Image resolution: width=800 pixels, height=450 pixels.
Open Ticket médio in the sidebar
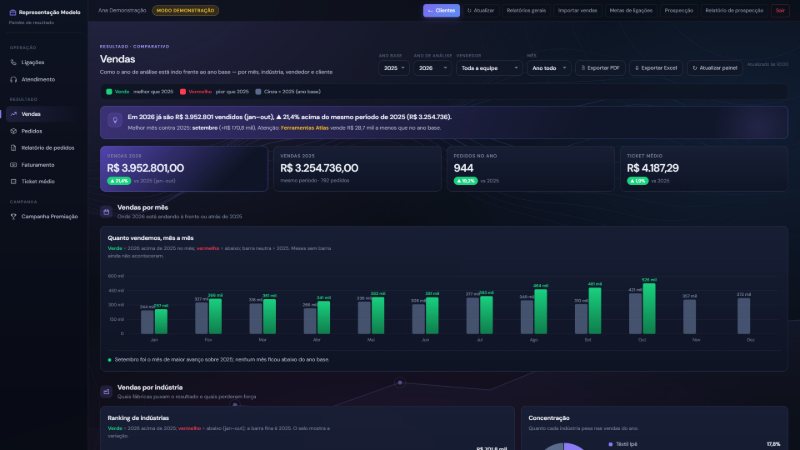pos(44,182)
